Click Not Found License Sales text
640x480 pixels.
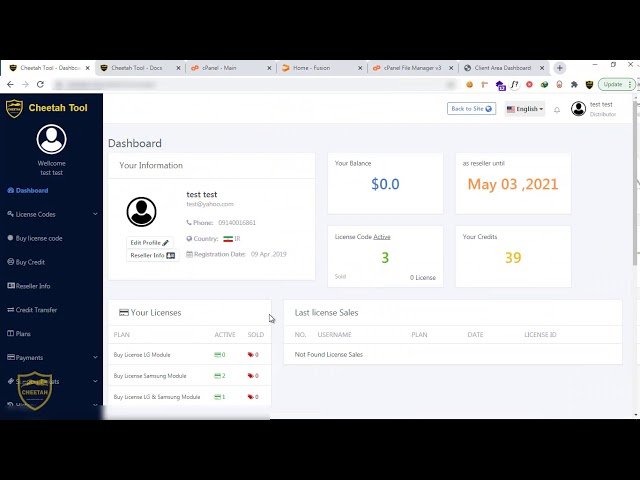pos(329,355)
